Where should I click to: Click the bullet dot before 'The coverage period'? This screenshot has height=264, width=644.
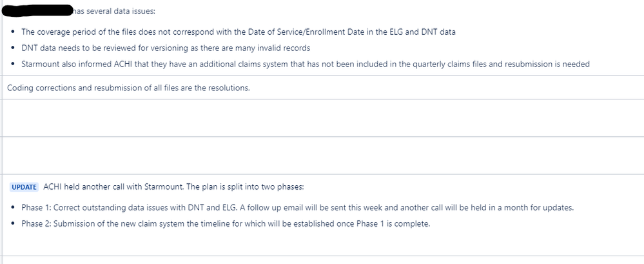[x=14, y=32]
